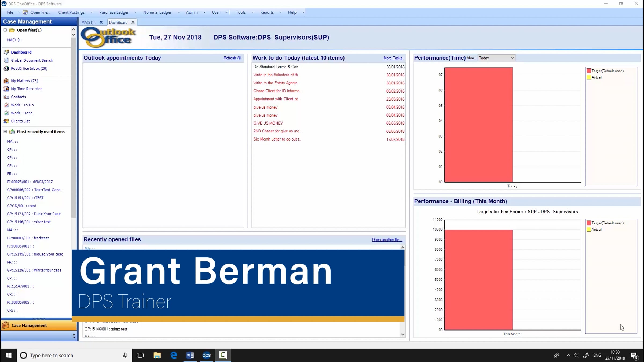Click Case Management bottom button

click(39, 325)
